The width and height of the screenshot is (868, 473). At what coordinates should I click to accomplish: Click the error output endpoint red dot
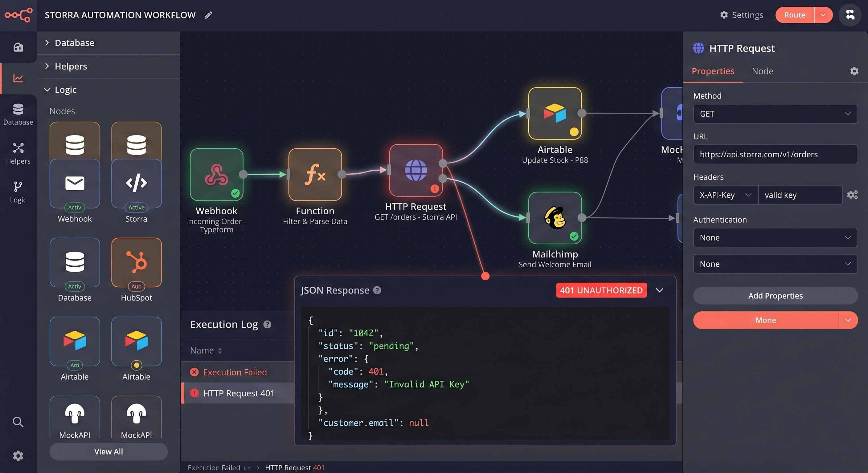point(485,277)
